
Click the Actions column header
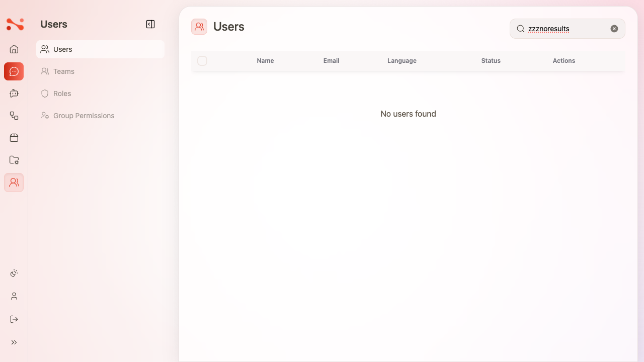[564, 61]
